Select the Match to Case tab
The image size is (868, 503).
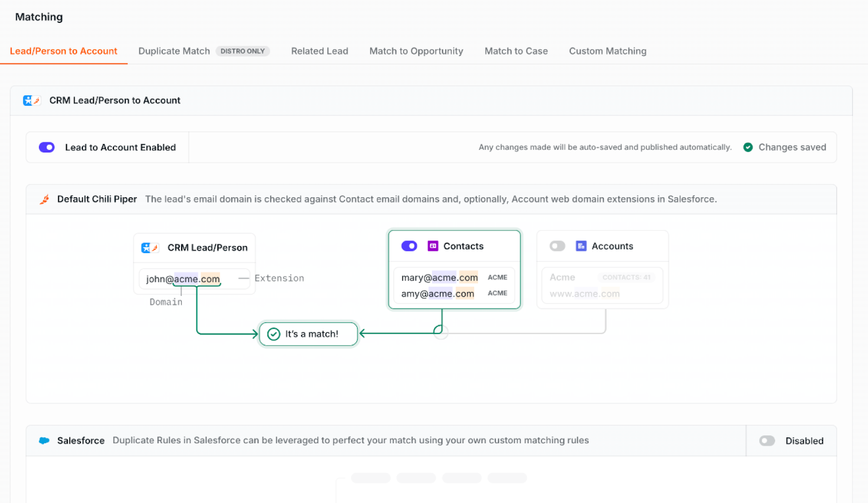[516, 51]
